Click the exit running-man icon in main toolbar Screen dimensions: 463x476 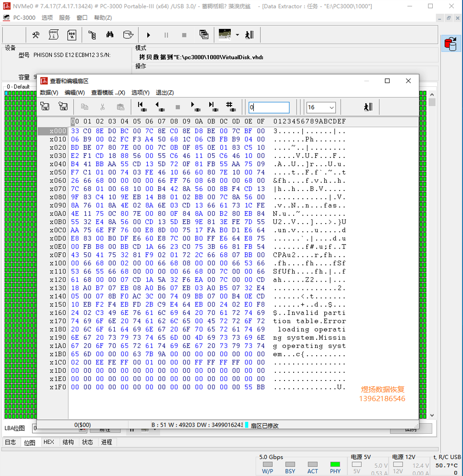tap(249, 35)
